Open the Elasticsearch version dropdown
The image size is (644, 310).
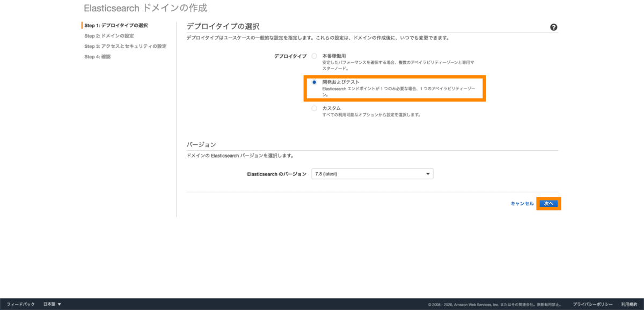[372, 174]
